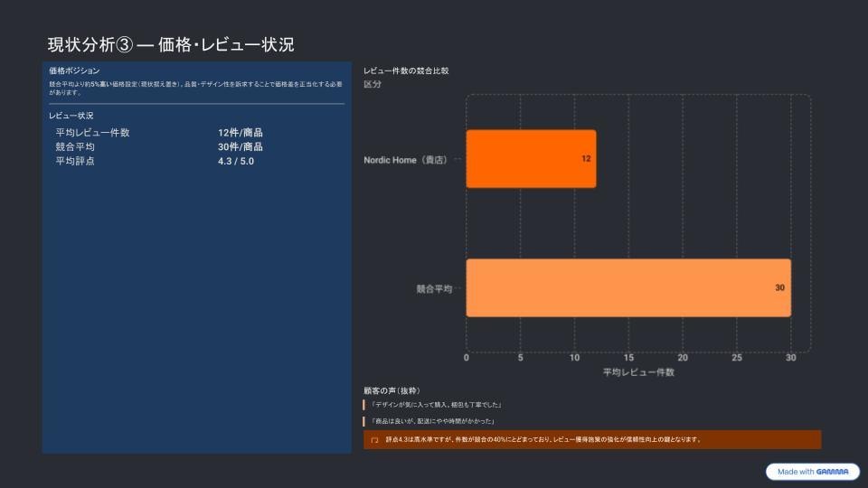Select quote about デザインが気に入って購入
Viewport: 868px width, 488px height.
(x=436, y=405)
